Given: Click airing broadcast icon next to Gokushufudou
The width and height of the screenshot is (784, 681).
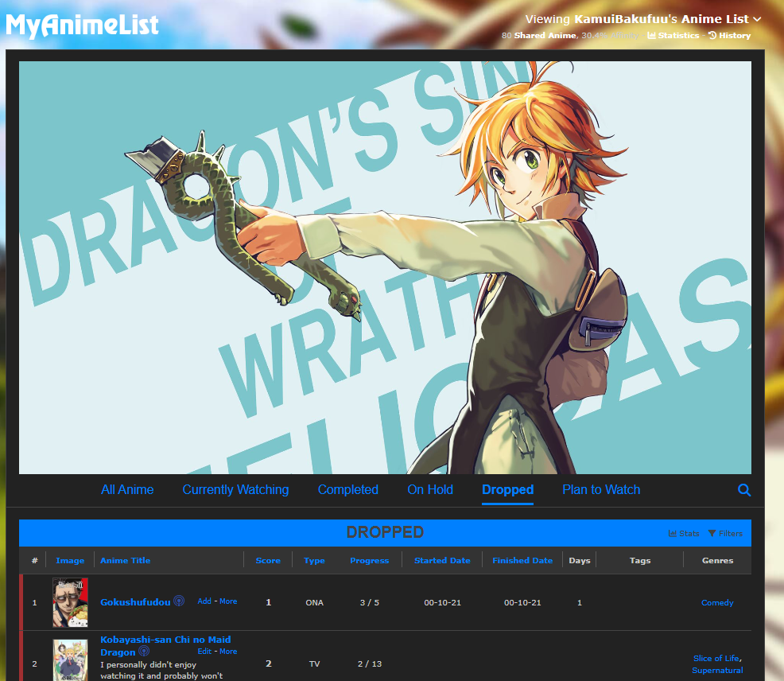Looking at the screenshot, I should [x=179, y=601].
